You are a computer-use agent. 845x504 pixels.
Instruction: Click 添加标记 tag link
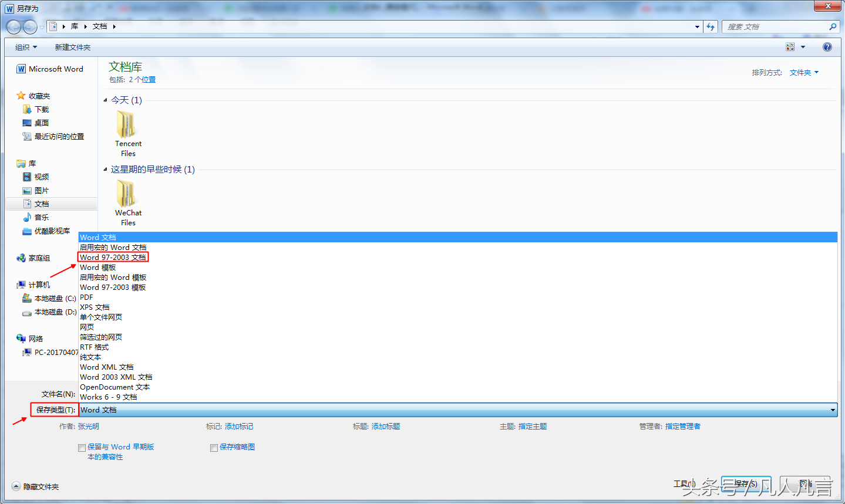(x=239, y=427)
